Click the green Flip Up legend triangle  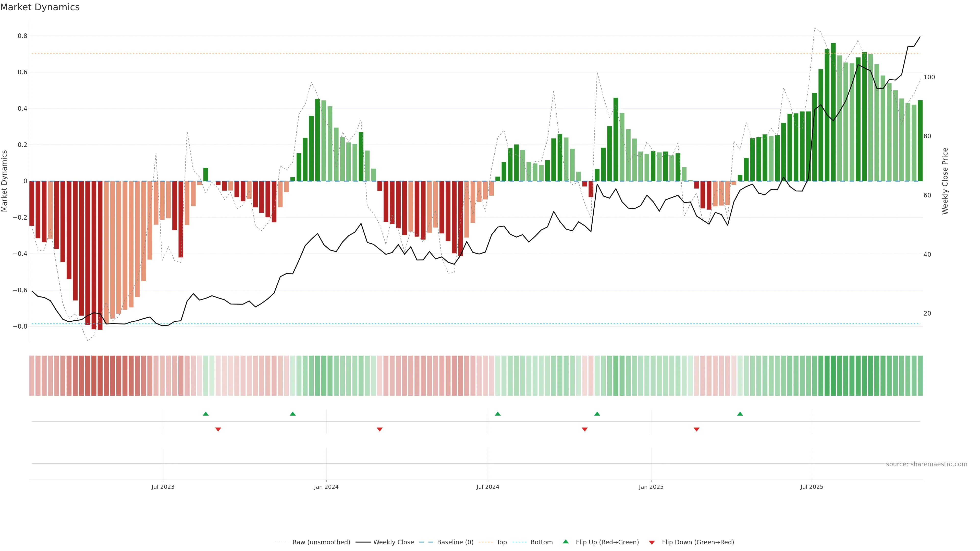click(x=566, y=542)
